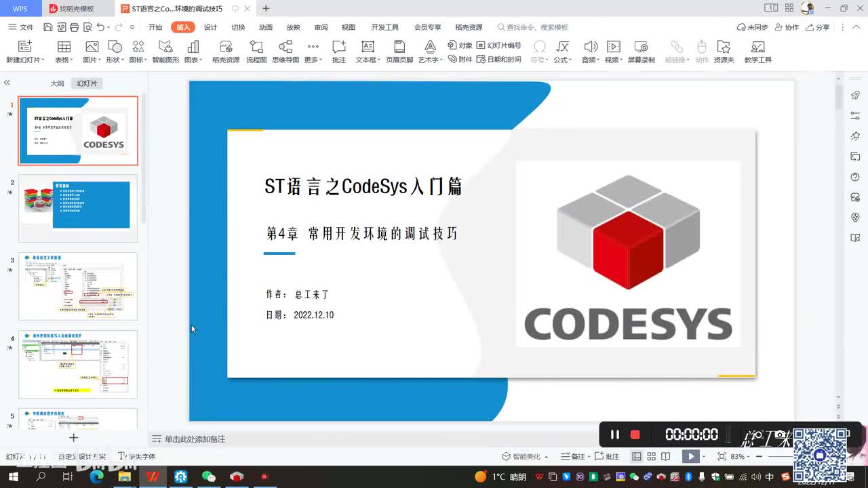
Task: Insert 日期和时间 date and time
Action: (499, 59)
